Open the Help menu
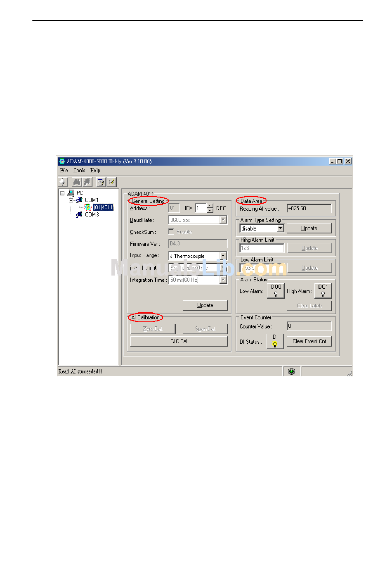The image size is (392, 580). click(95, 170)
